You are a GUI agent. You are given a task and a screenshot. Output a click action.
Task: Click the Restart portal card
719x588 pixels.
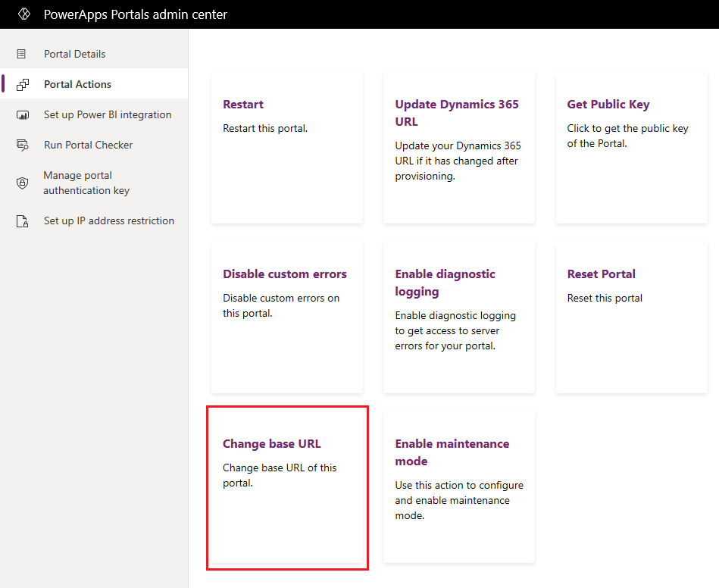click(x=287, y=148)
